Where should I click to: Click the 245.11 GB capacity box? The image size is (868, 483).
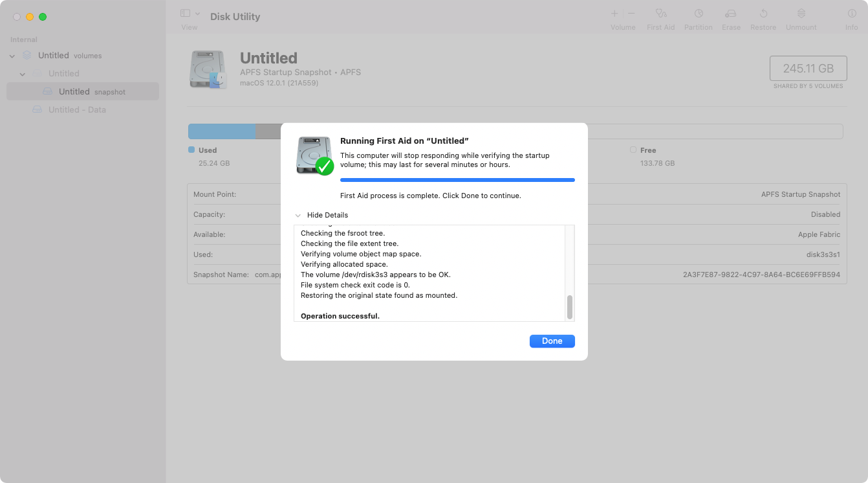tap(808, 68)
